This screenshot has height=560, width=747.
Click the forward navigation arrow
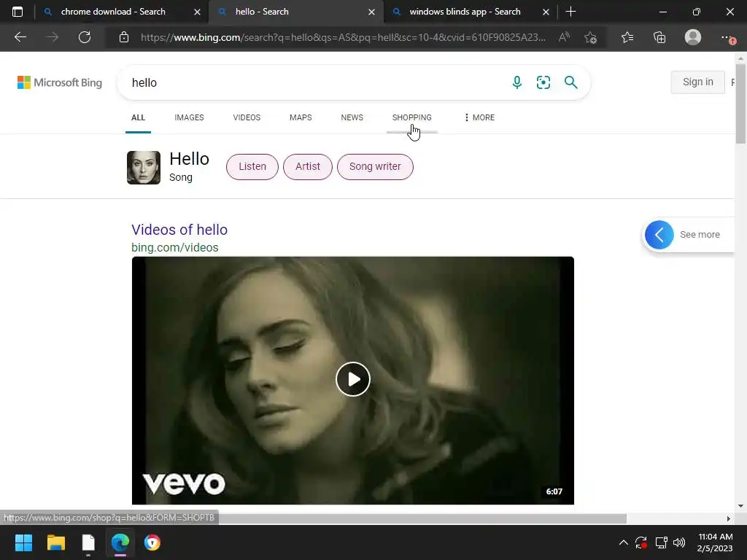[x=53, y=37]
